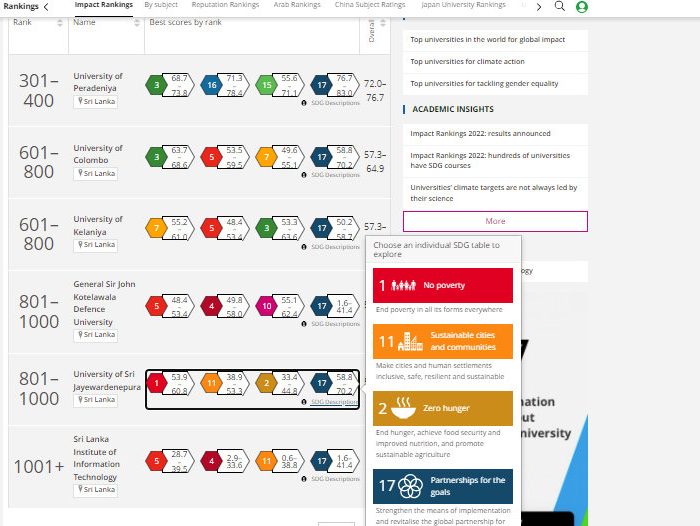This screenshot has width=700, height=526.
Task: Switch to the Reputation Rankings tab
Action: click(x=225, y=5)
